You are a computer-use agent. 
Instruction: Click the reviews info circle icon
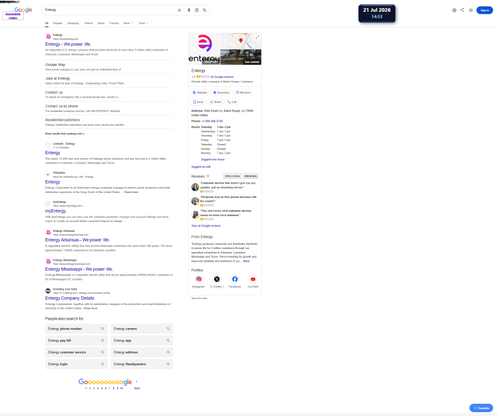click(x=208, y=176)
